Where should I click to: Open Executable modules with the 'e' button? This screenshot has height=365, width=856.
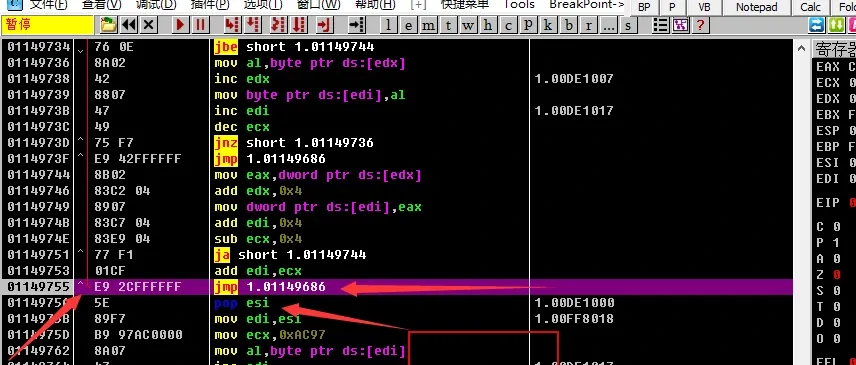pyautogui.click(x=408, y=25)
